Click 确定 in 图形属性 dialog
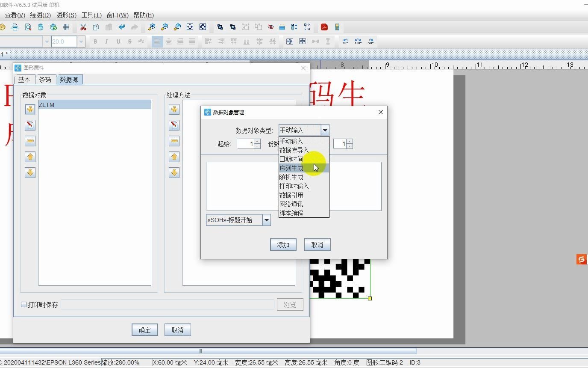The height and width of the screenshot is (368, 588). 145,330
